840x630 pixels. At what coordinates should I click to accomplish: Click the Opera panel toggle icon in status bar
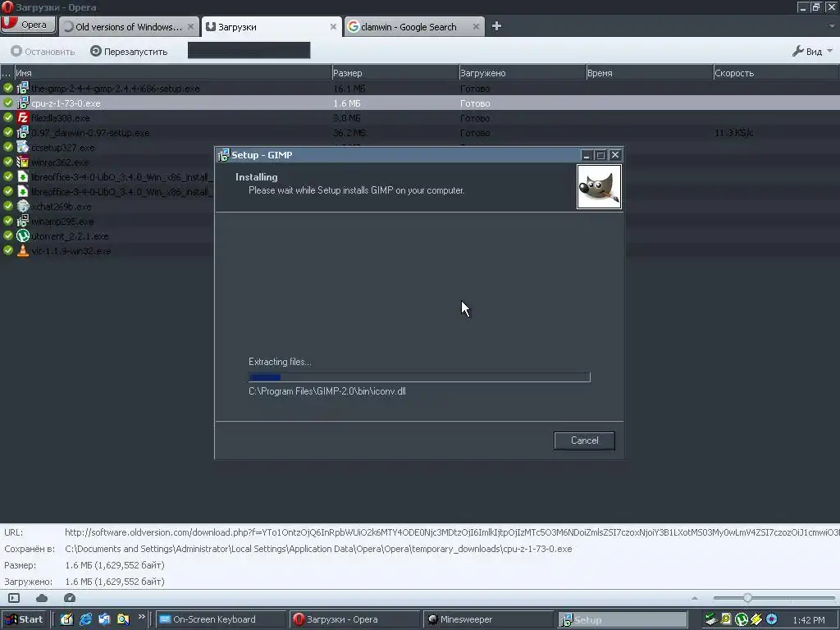14,598
